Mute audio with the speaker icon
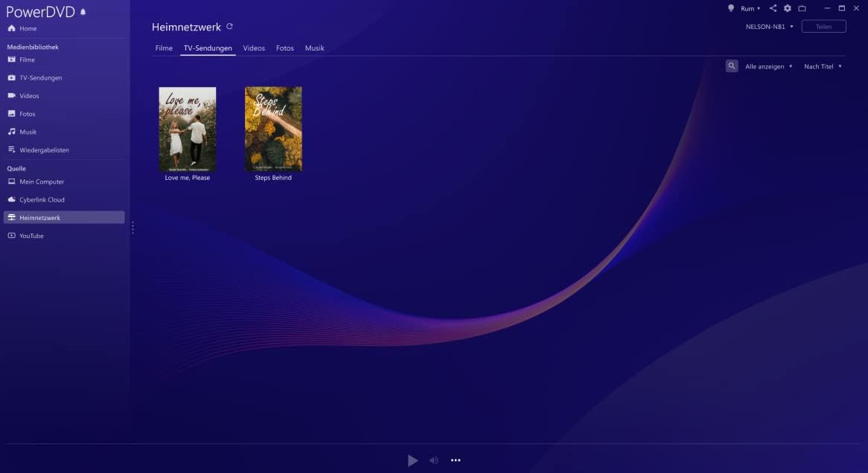Image resolution: width=868 pixels, height=473 pixels. (x=434, y=460)
